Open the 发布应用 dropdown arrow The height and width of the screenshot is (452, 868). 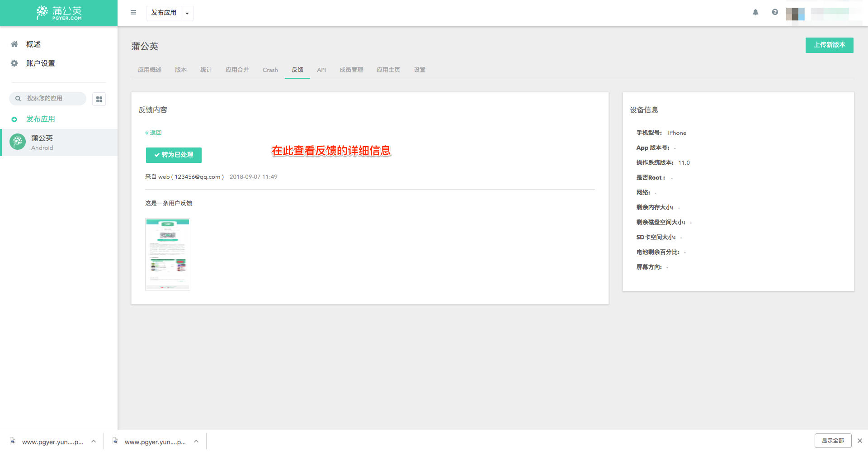click(187, 13)
